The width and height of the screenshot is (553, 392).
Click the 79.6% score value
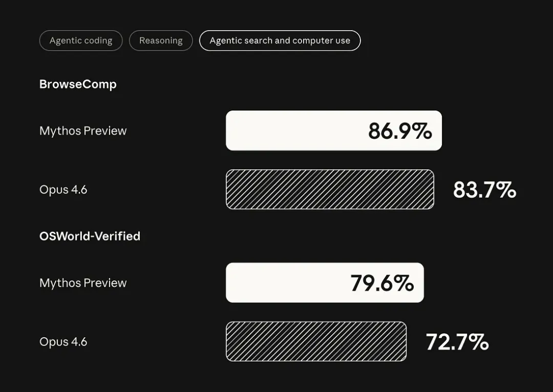click(382, 283)
